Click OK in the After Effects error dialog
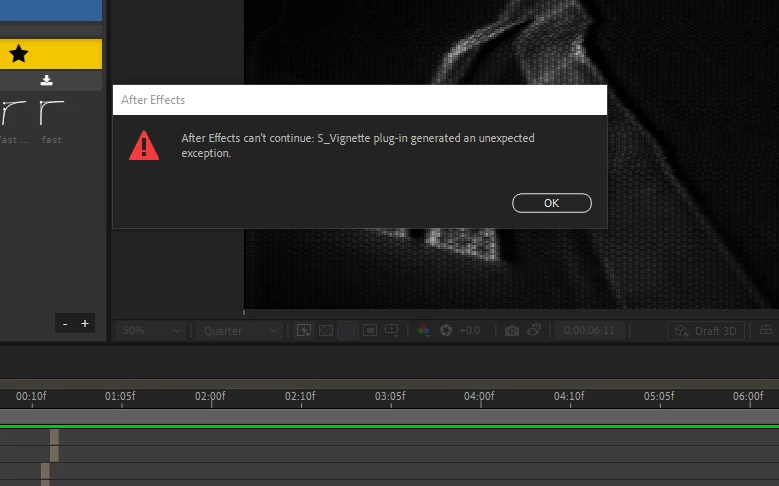779x486 pixels. coord(551,203)
